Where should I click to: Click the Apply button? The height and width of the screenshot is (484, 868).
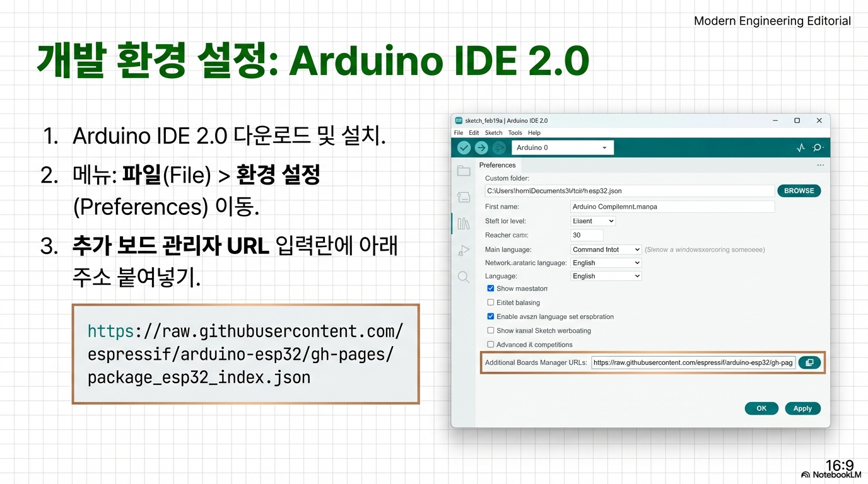[x=802, y=408]
